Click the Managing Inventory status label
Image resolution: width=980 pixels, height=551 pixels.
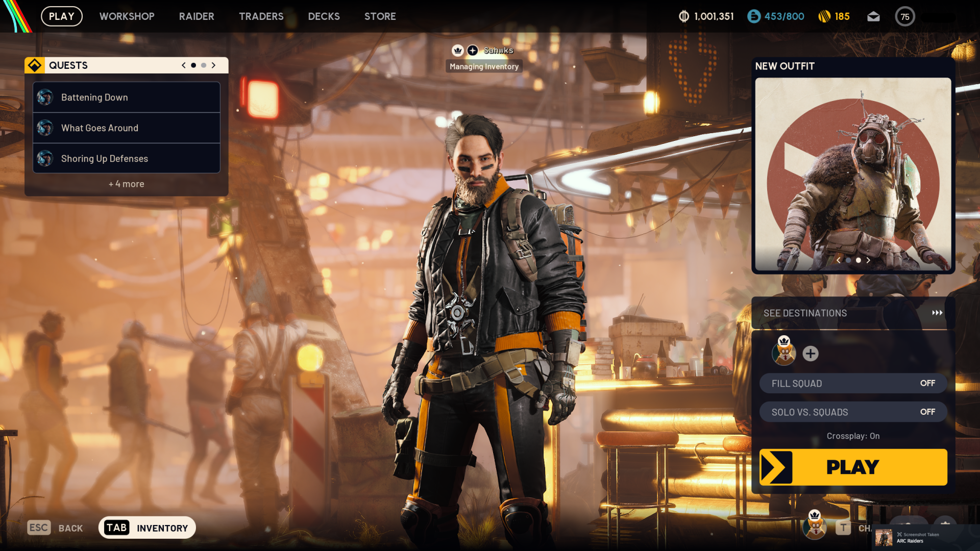click(x=484, y=66)
